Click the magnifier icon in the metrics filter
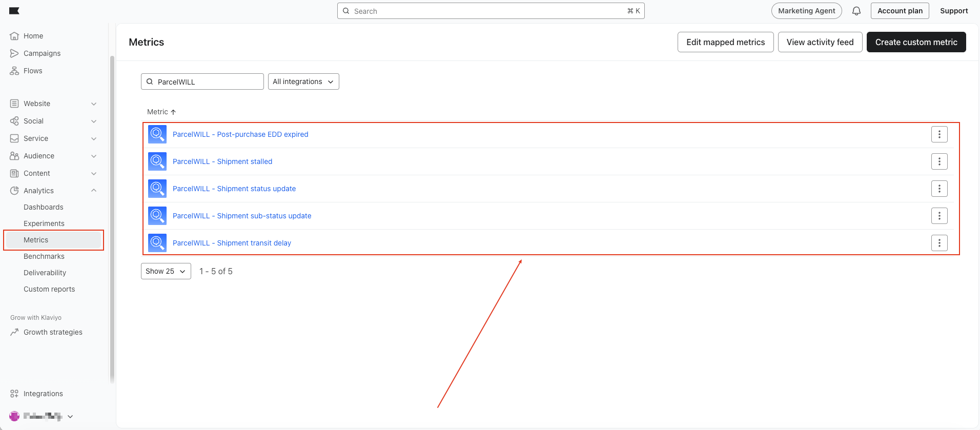The width and height of the screenshot is (980, 430). pos(150,81)
